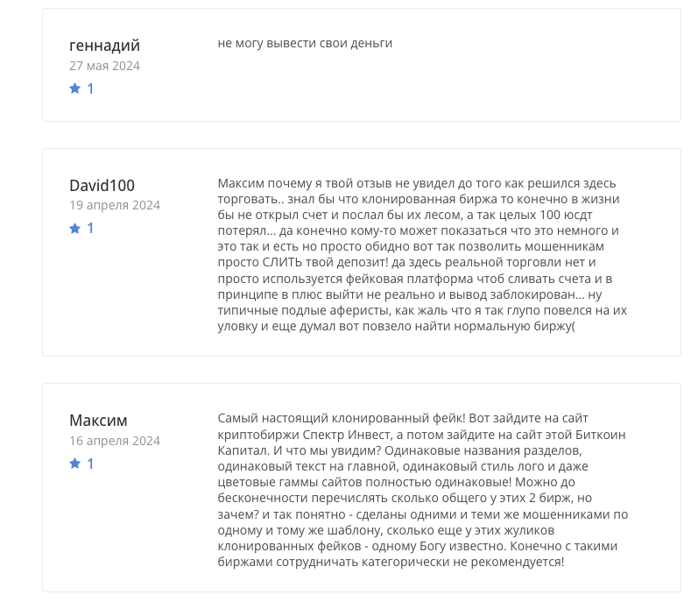This screenshot has height=616, width=691.
Task: Click the star icon in геннадий's review
Action: click(74, 89)
